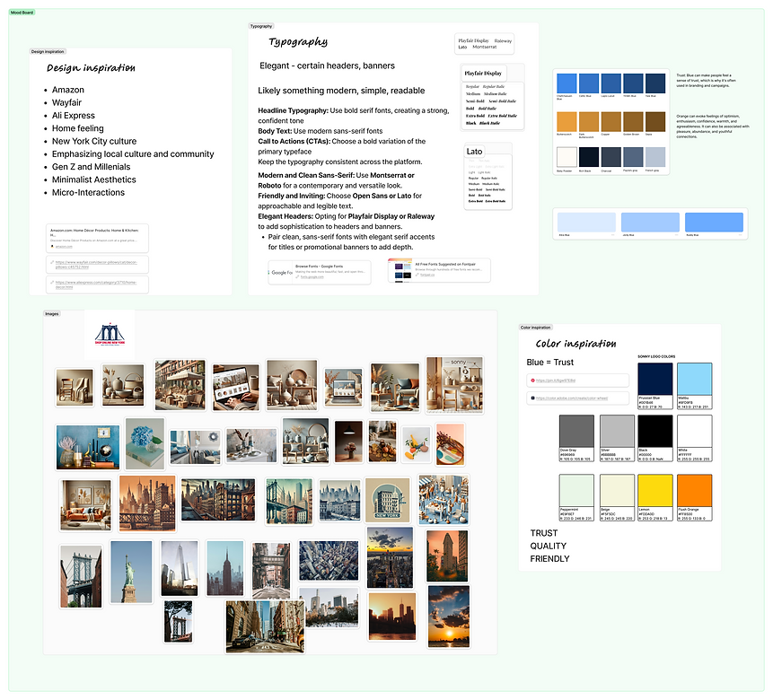The image size is (773, 700).
Task: Open the Browse Fonts Google Fonts card
Action: (320, 272)
